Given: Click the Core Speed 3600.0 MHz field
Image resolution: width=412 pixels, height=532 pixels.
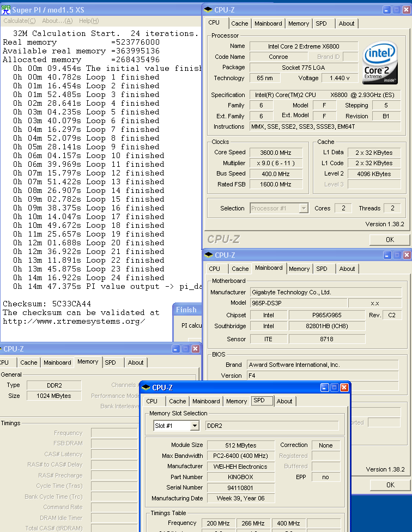Looking at the screenshot, I should [276, 152].
